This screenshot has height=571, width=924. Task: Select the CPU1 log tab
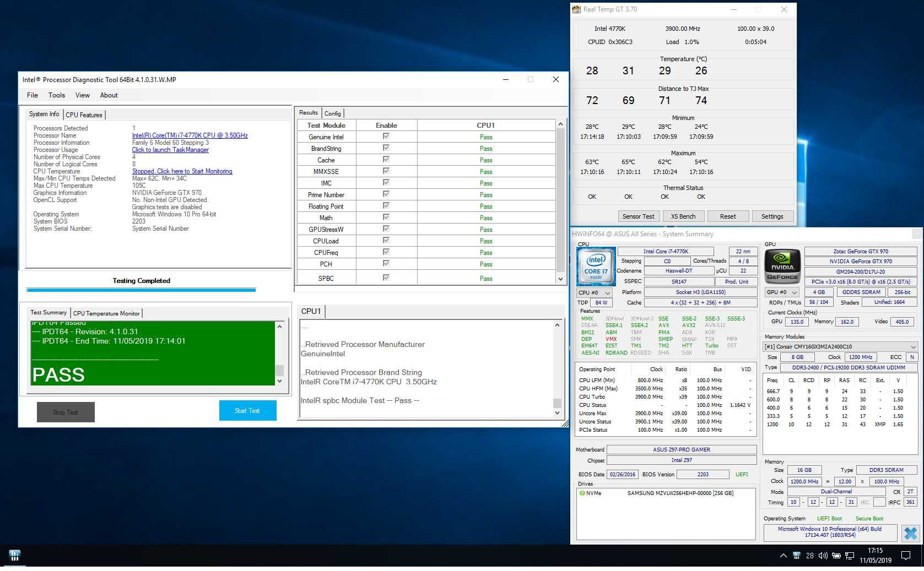click(311, 311)
